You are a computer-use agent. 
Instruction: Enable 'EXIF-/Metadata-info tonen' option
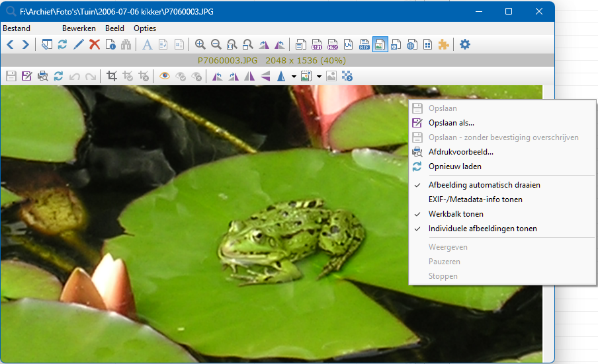pyautogui.click(x=475, y=200)
